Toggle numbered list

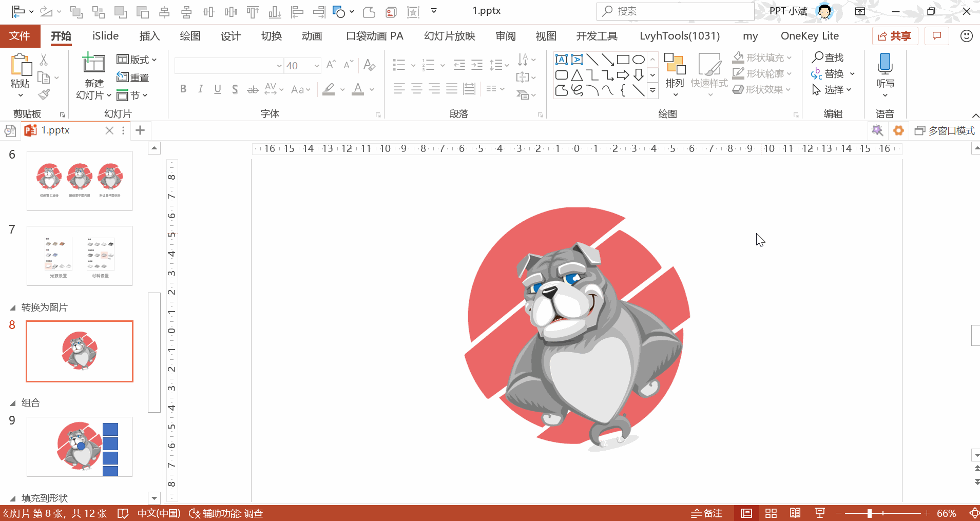[428, 65]
